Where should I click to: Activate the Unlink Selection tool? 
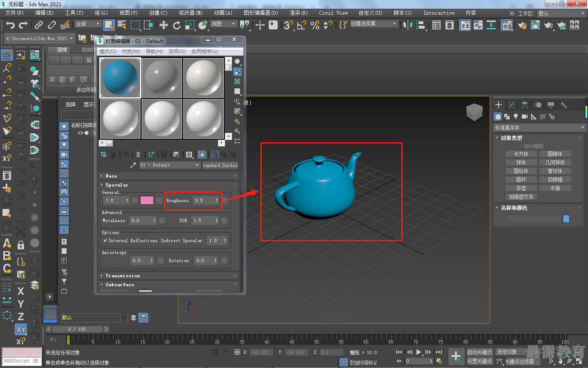[52, 25]
